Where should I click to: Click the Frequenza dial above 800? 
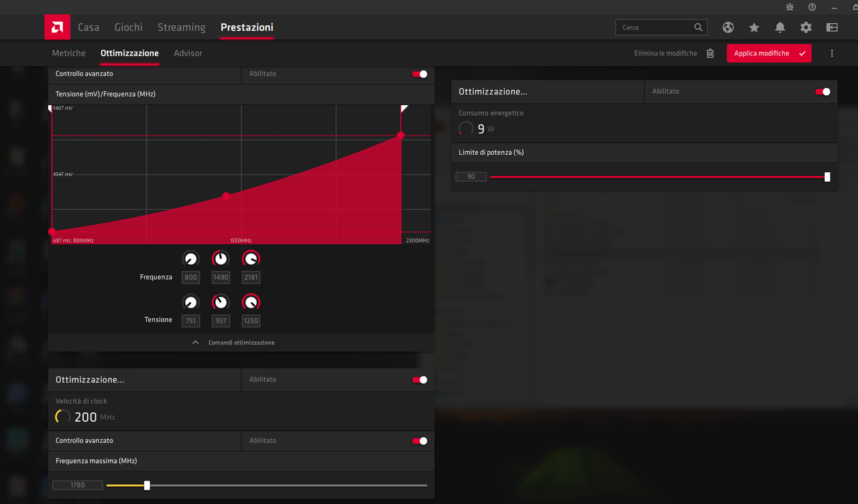click(x=191, y=259)
